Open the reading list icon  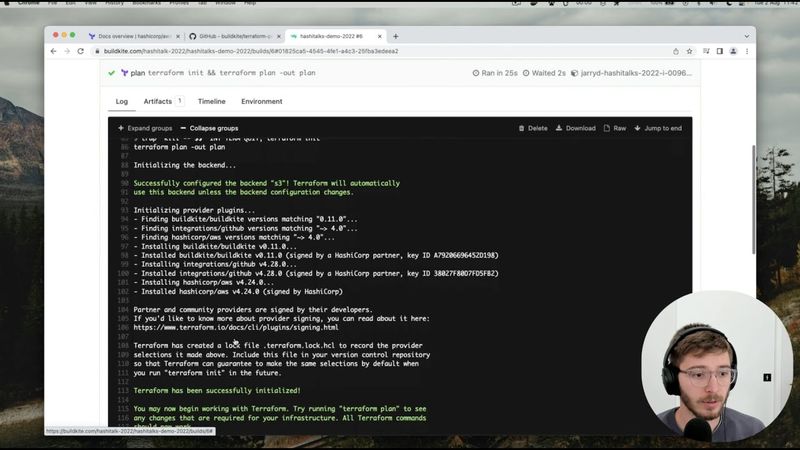tap(706, 51)
